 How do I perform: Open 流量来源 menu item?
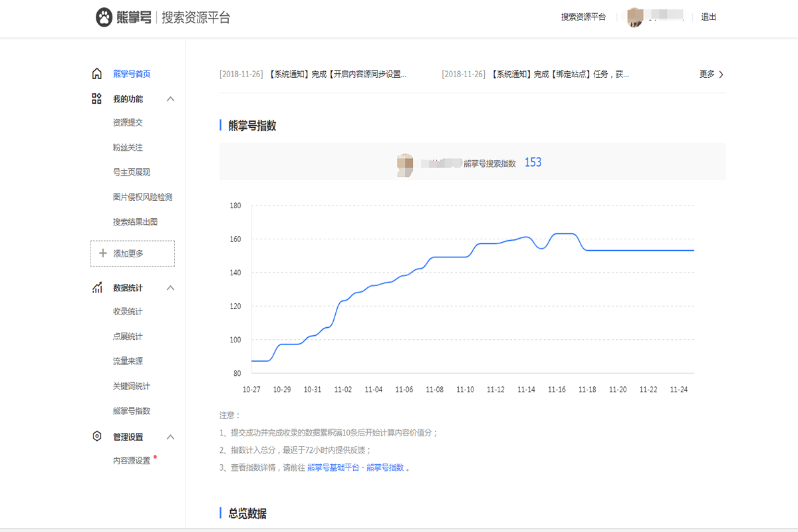[128, 361]
